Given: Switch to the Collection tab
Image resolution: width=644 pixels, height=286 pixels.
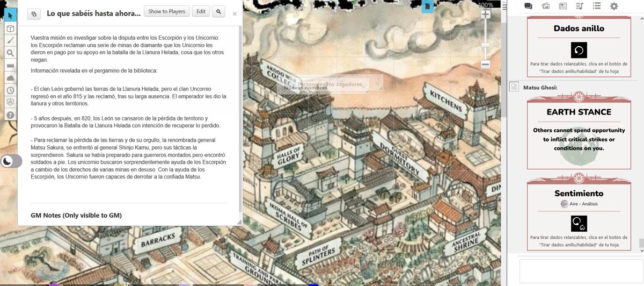Looking at the screenshot, I should [x=597, y=6].
